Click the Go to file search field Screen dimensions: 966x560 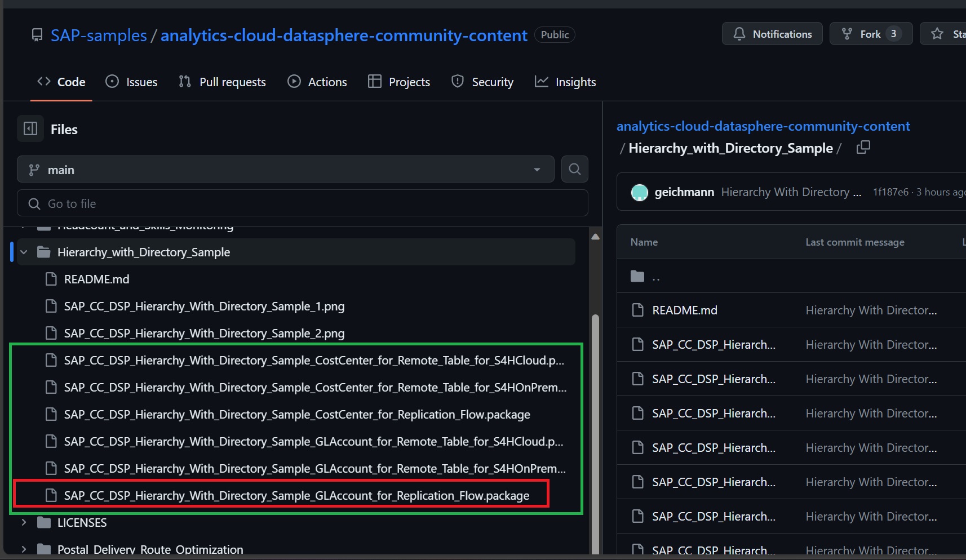click(x=303, y=203)
